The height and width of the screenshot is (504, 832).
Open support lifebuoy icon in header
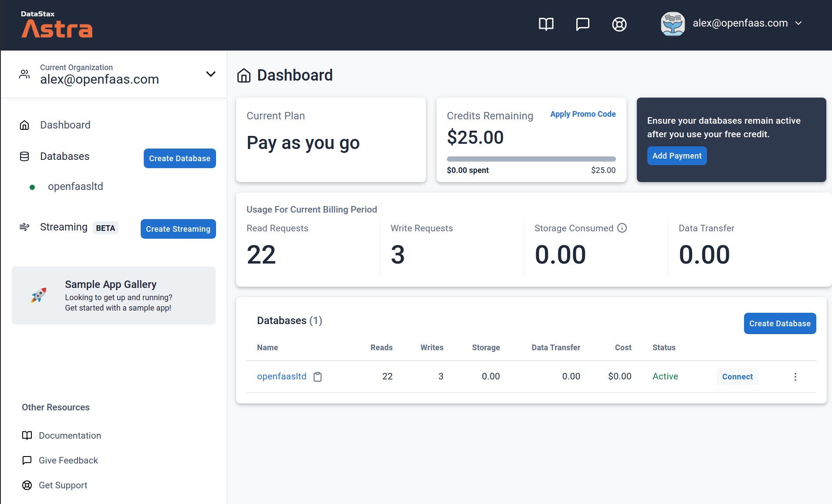point(619,24)
